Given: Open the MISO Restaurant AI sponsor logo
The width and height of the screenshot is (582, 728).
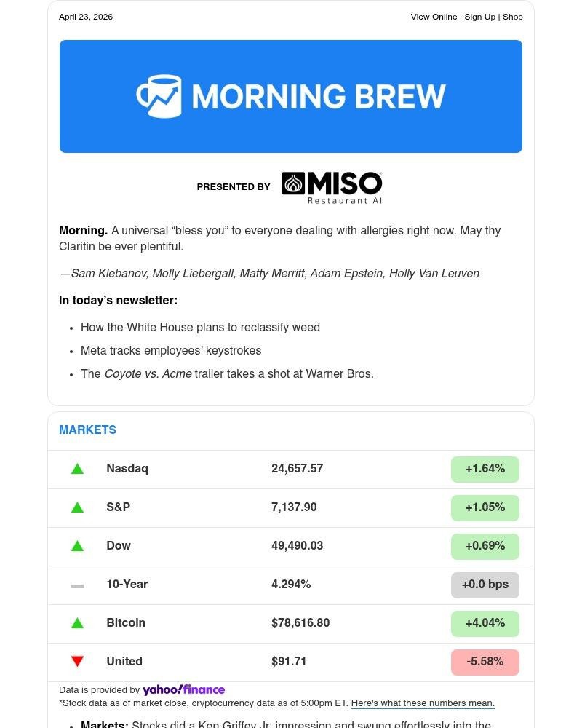Looking at the screenshot, I should click(332, 186).
